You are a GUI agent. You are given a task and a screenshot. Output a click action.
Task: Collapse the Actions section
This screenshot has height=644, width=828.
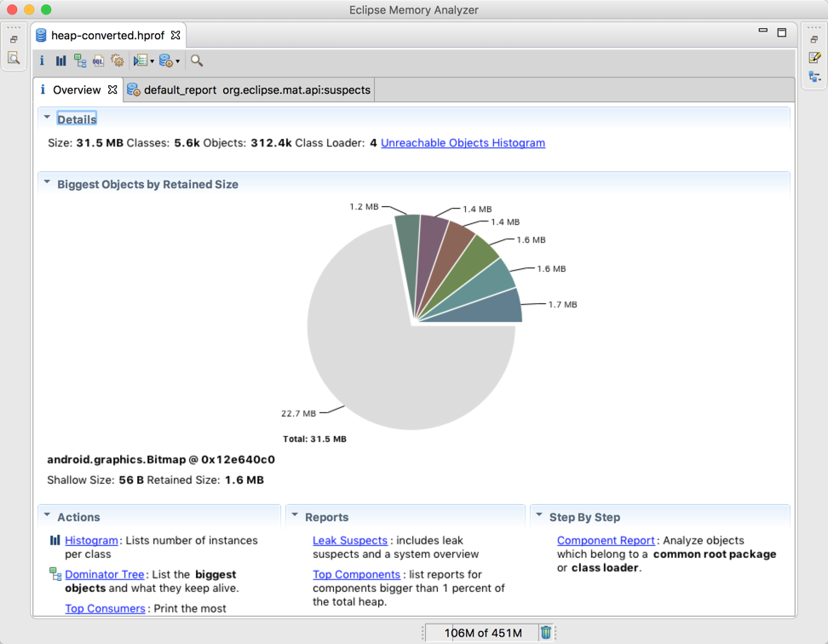pyautogui.click(x=47, y=515)
